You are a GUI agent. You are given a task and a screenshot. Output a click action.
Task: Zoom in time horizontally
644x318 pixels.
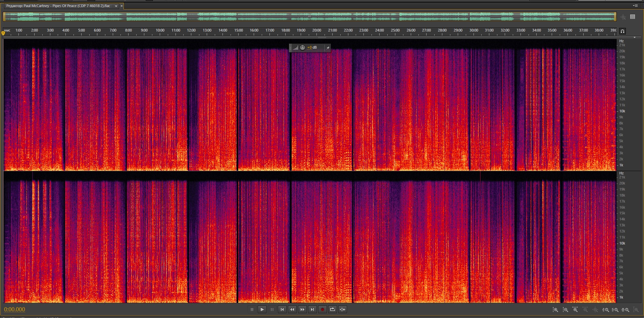576,310
